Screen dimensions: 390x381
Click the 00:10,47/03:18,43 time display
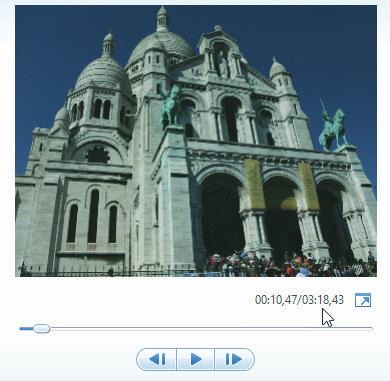tap(299, 300)
